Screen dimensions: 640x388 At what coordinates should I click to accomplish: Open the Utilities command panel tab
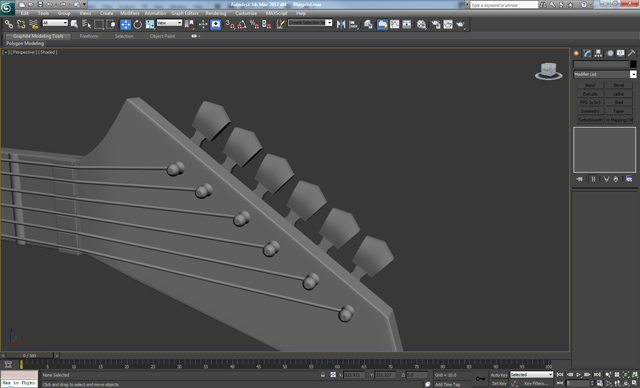(631, 53)
